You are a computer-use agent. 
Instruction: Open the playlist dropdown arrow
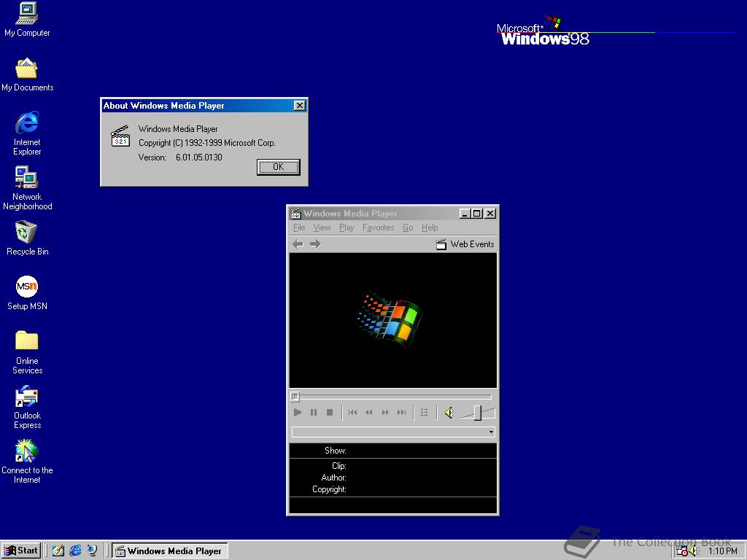click(x=491, y=432)
